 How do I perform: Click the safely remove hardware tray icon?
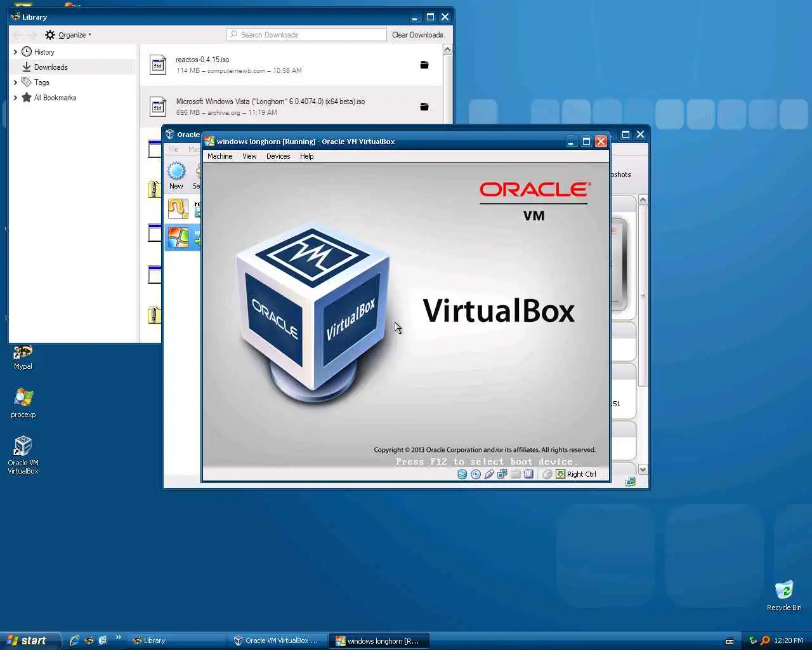(x=753, y=640)
